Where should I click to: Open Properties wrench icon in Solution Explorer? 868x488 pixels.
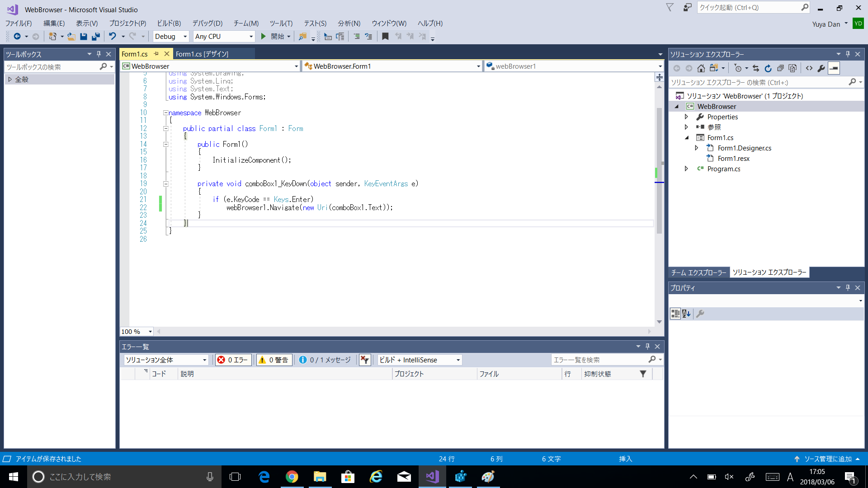[x=821, y=68]
